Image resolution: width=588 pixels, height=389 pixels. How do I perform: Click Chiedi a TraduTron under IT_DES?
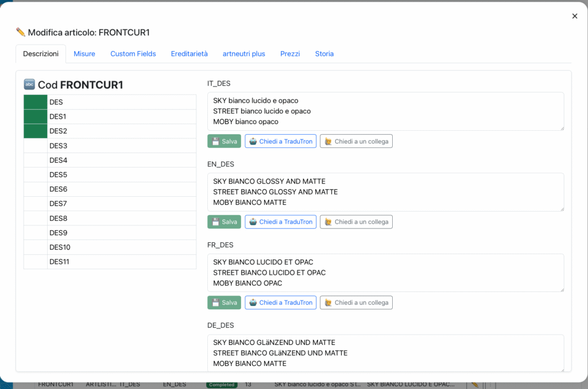click(280, 141)
